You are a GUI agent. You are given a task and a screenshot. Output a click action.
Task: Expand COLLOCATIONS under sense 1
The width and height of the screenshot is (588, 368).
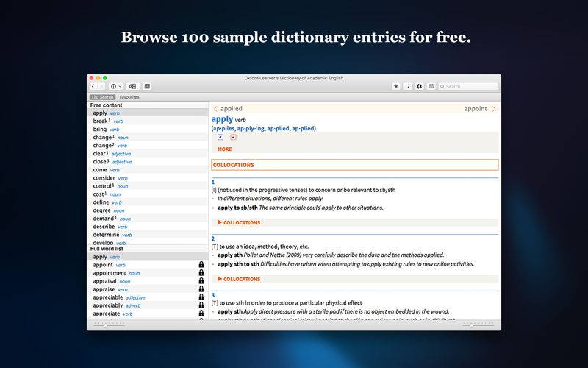coord(239,223)
